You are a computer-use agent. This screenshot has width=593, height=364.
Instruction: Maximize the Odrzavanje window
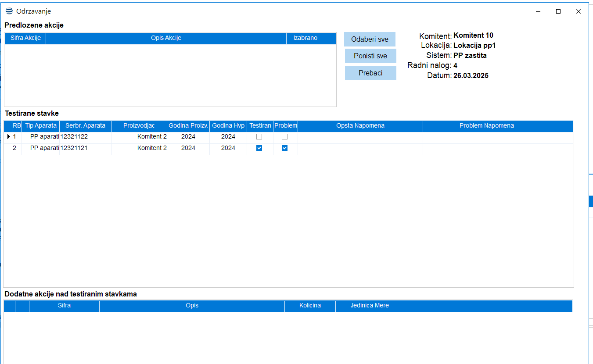pyautogui.click(x=558, y=11)
